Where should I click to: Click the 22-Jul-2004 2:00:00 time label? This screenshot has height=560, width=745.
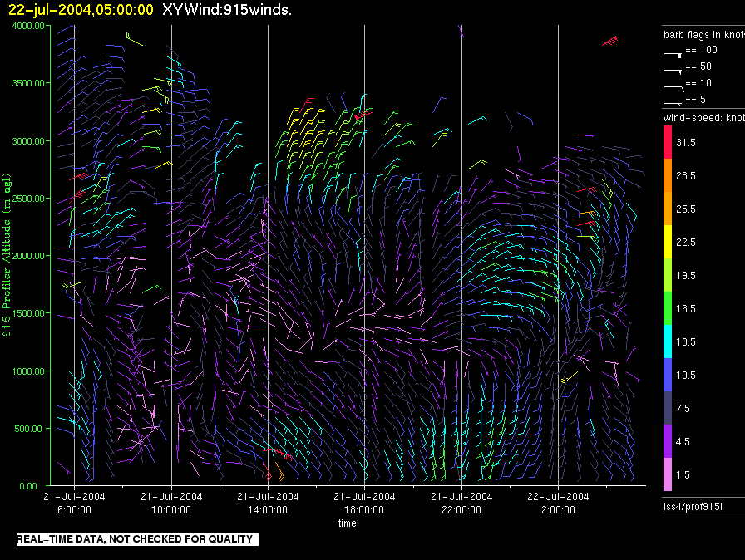pos(558,503)
